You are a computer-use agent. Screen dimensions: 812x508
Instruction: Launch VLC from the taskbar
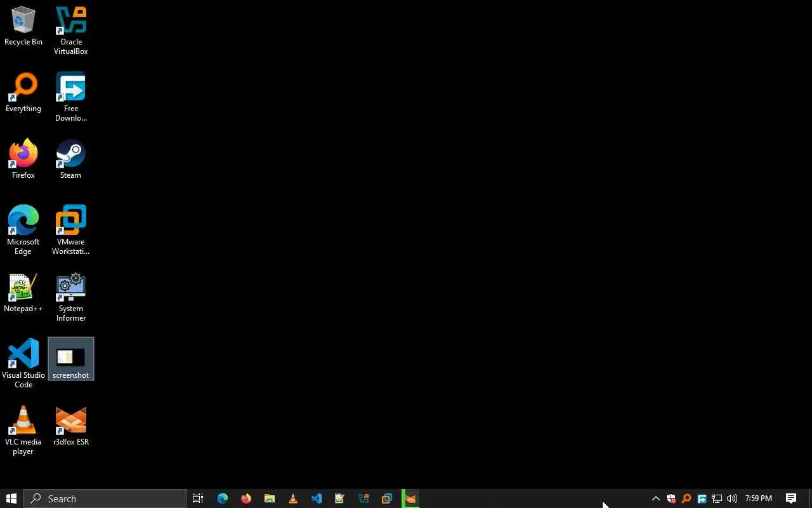[x=293, y=498]
